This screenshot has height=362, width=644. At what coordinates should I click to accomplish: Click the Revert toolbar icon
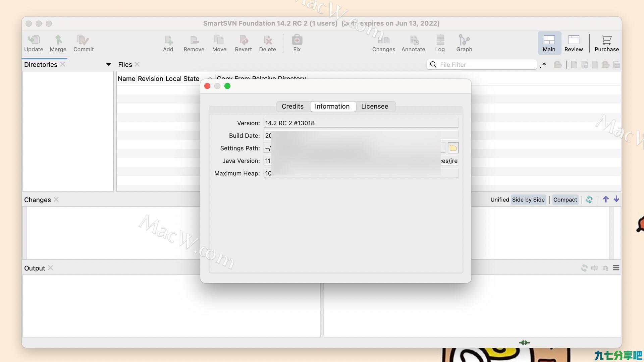[243, 44]
